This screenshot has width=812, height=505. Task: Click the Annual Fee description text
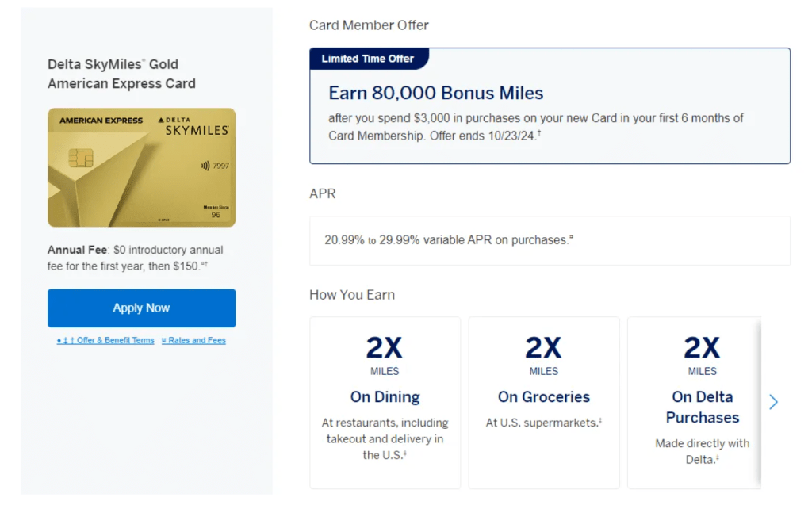pos(135,258)
